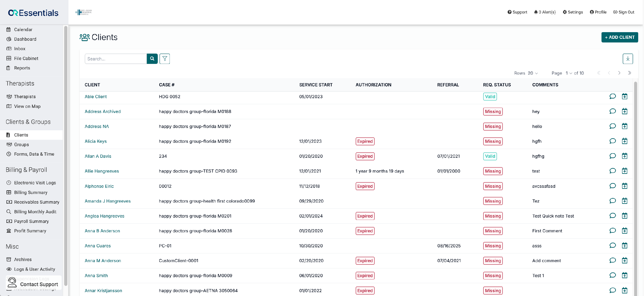The image size is (644, 296).
Task: Open Settings in top bar
Action: click(573, 12)
